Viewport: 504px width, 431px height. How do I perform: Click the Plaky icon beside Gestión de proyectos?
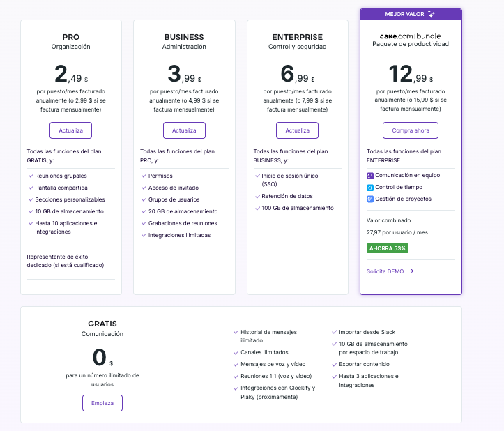(370, 199)
